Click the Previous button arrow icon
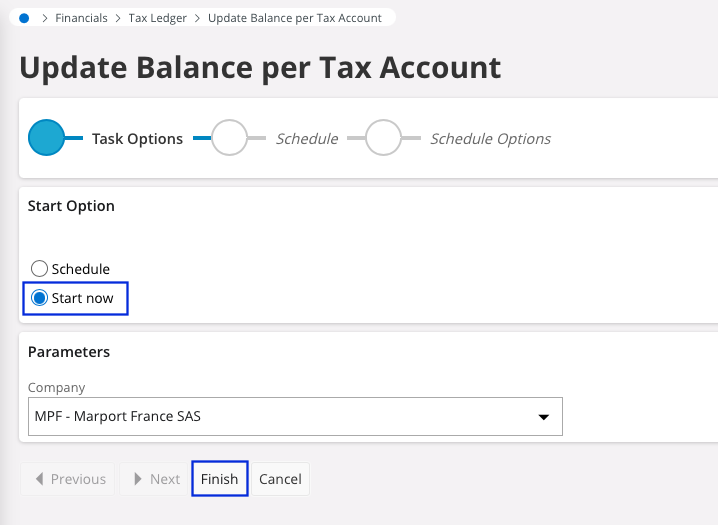The image size is (718, 525). [x=39, y=479]
